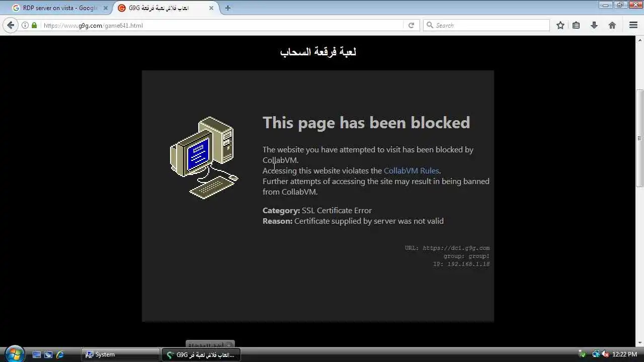Focus the Search box in toolbar
This screenshot has width=644, height=362.
486,25
